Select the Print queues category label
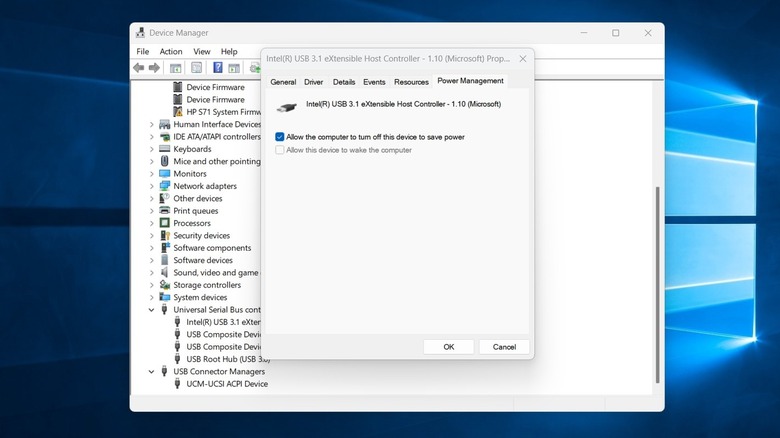Viewport: 780px width, 438px height. (195, 211)
